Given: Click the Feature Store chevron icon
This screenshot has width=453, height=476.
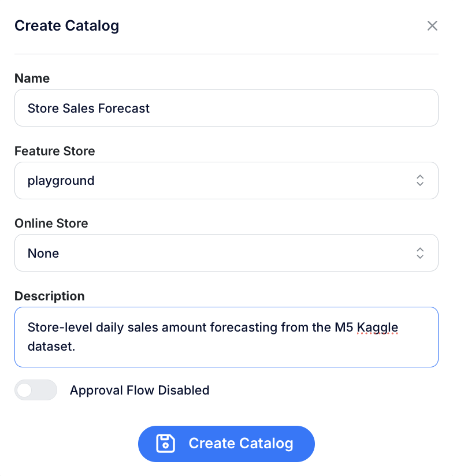Looking at the screenshot, I should coord(420,180).
